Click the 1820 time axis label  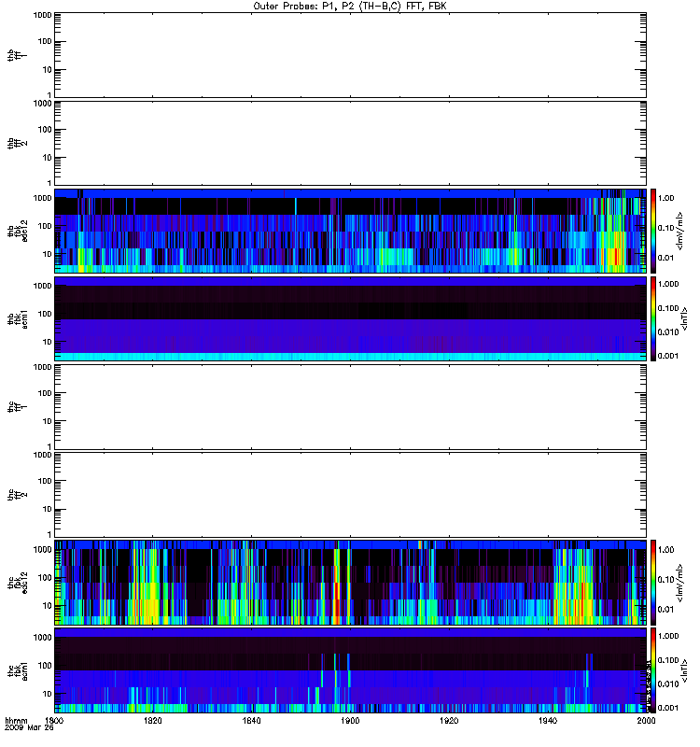coord(153,721)
